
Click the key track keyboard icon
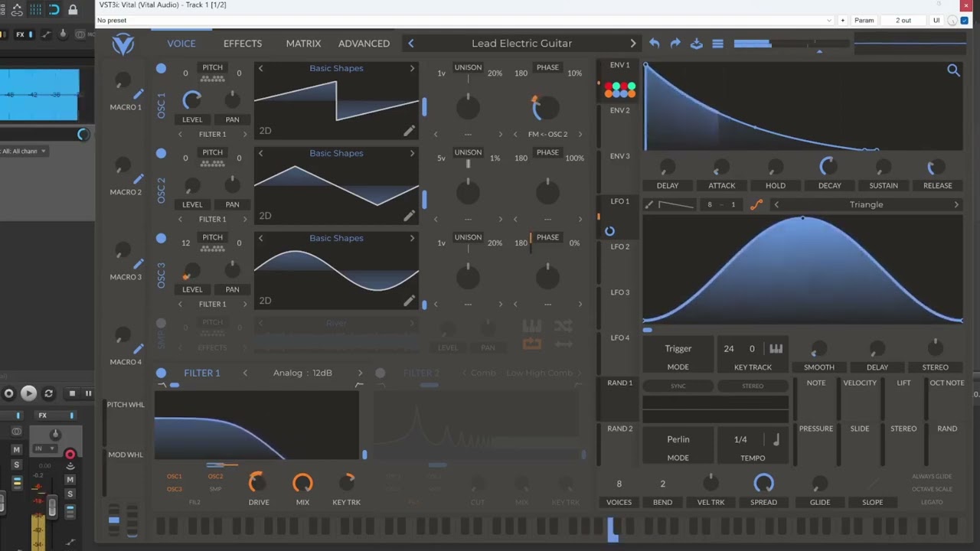click(776, 349)
